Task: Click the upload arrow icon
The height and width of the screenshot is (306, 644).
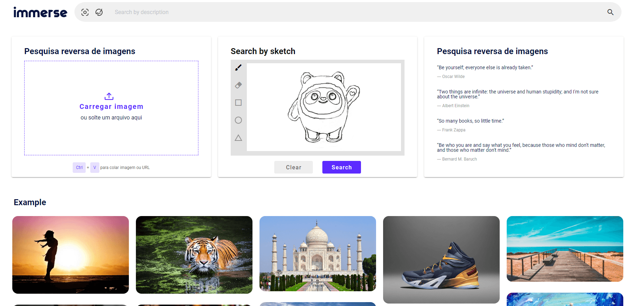Action: [109, 96]
